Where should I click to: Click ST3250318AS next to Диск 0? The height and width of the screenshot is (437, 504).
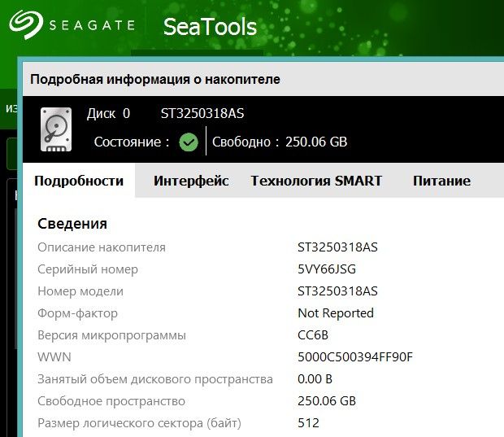coord(202,114)
